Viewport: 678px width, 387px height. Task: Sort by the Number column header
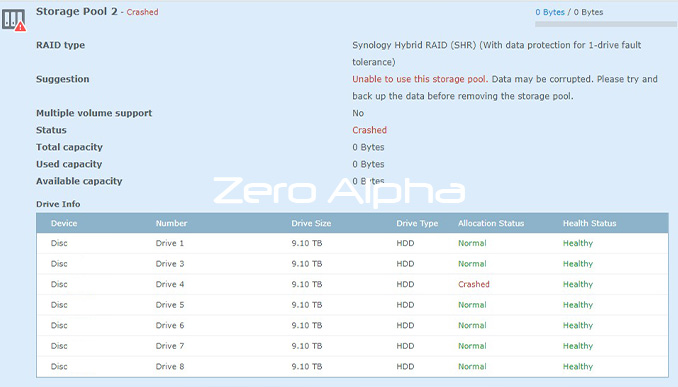click(171, 224)
